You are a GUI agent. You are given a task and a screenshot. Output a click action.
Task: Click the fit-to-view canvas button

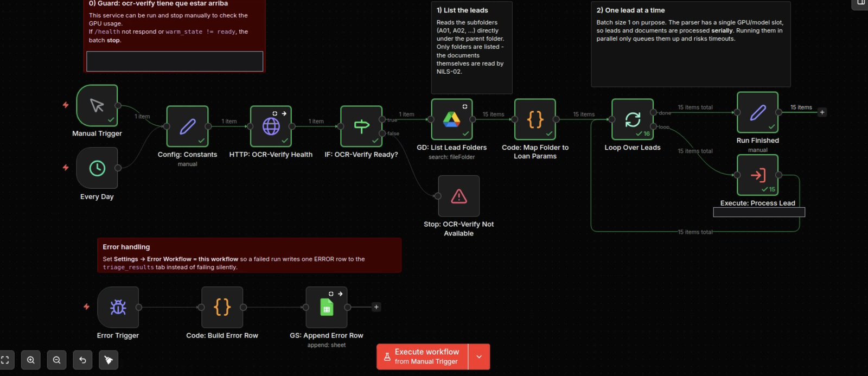pyautogui.click(x=5, y=360)
